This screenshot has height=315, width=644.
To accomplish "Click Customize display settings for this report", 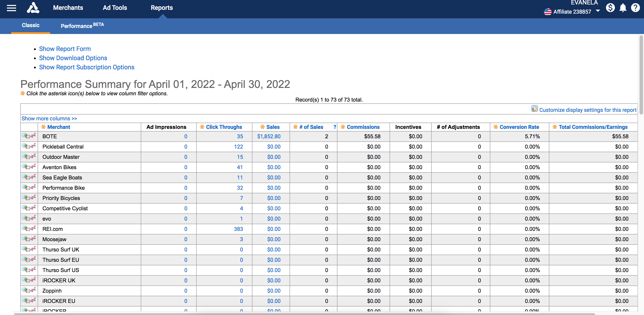I will (588, 110).
